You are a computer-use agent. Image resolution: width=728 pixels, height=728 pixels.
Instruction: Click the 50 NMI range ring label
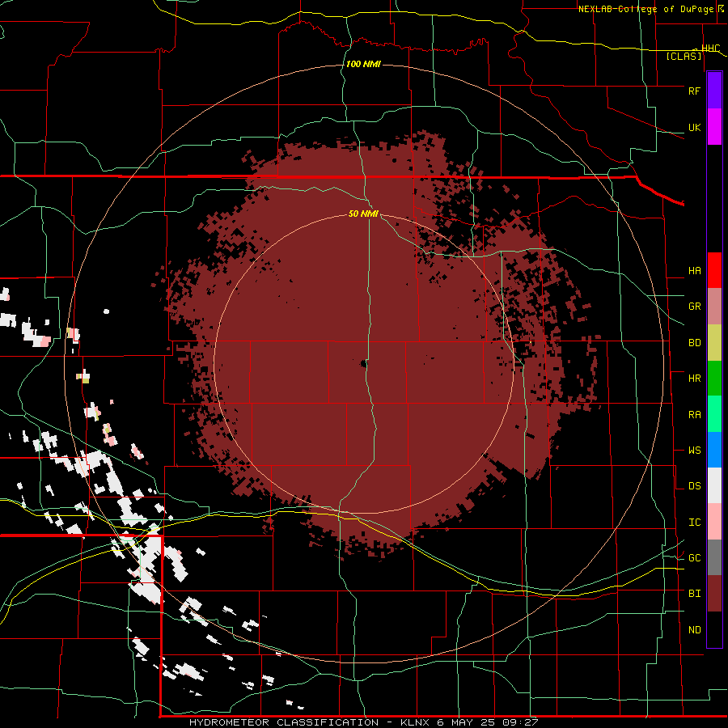pyautogui.click(x=363, y=214)
